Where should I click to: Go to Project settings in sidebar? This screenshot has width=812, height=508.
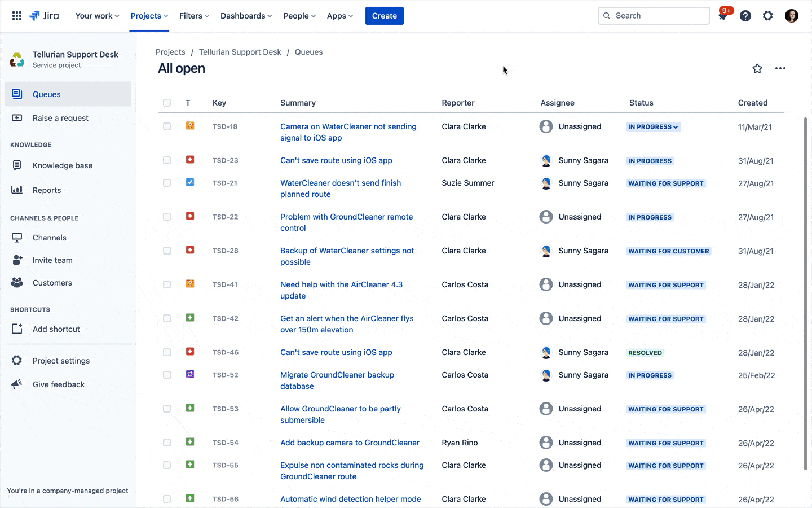(61, 361)
